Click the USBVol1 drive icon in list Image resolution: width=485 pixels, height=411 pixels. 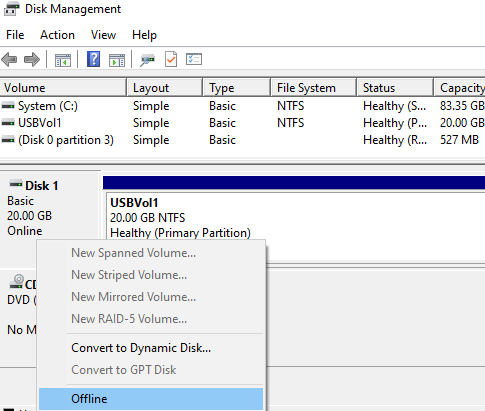click(8, 123)
